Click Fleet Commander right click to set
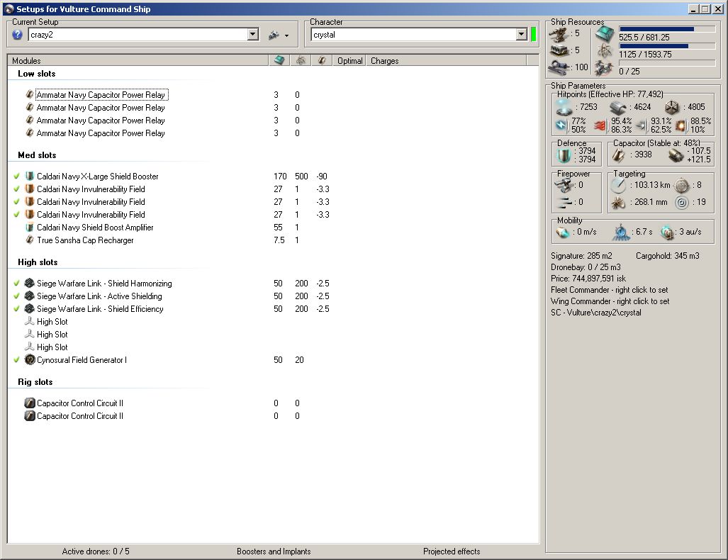The height and width of the screenshot is (560, 728). (609, 290)
